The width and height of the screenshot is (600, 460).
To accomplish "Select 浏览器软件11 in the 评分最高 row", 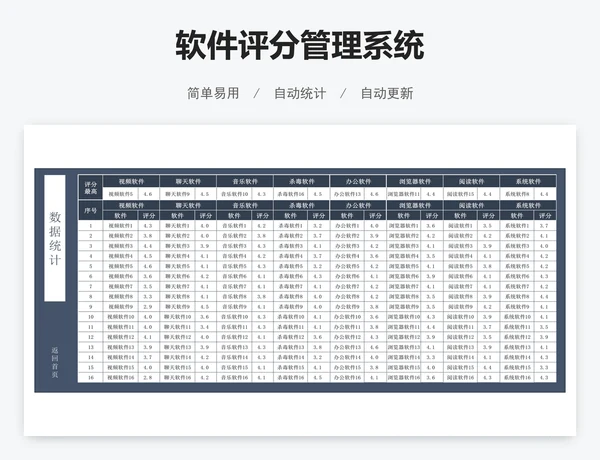I will coord(404,194).
